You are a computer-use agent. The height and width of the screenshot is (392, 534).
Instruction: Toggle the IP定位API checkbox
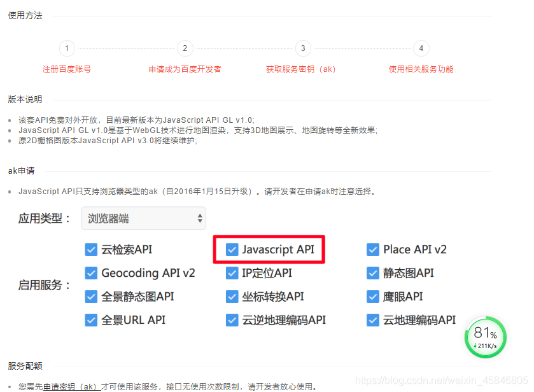tap(232, 273)
